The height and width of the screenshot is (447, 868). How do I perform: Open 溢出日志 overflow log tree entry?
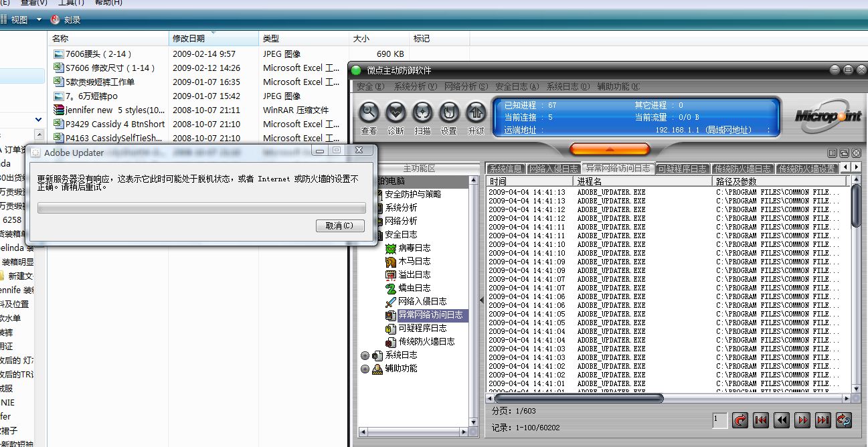click(x=408, y=274)
